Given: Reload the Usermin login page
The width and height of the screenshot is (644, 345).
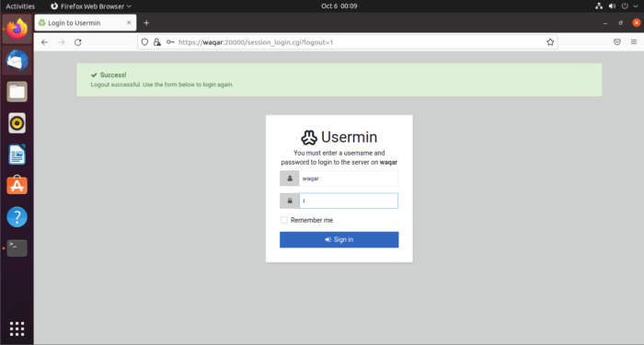Looking at the screenshot, I should click(77, 42).
